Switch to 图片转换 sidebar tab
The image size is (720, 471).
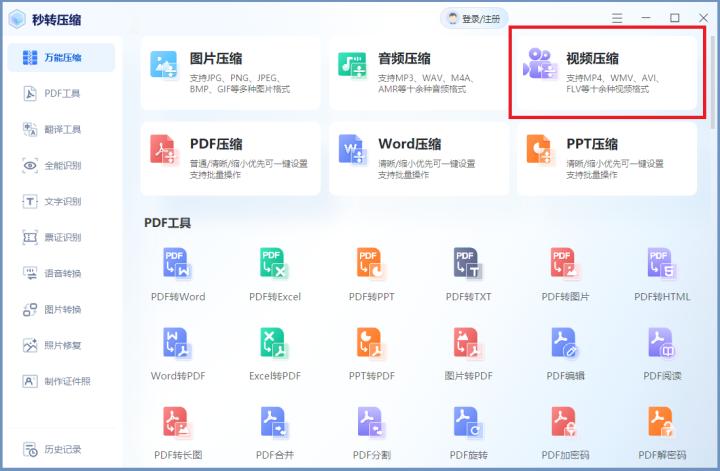tap(61, 309)
